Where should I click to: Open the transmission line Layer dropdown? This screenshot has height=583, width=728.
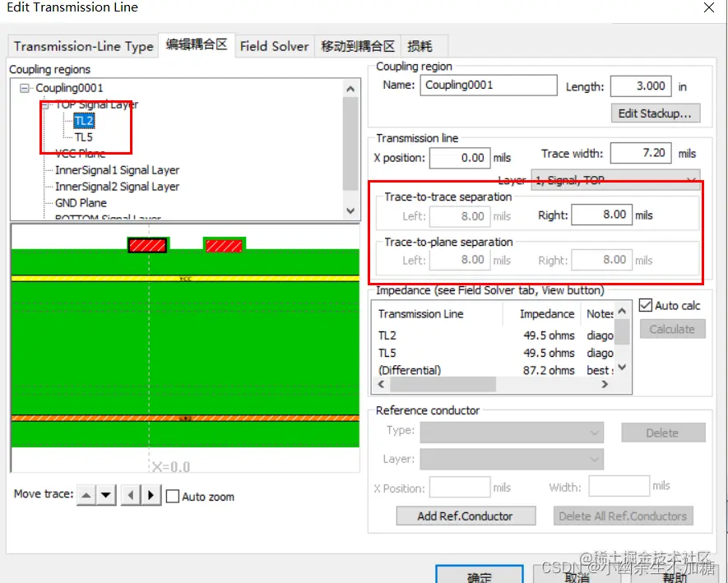coord(615,179)
